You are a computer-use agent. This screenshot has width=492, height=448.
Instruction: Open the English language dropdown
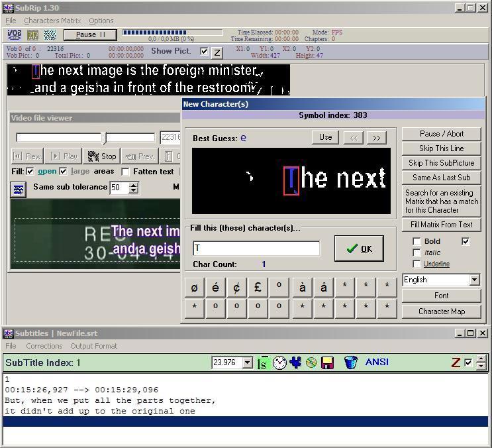[474, 280]
